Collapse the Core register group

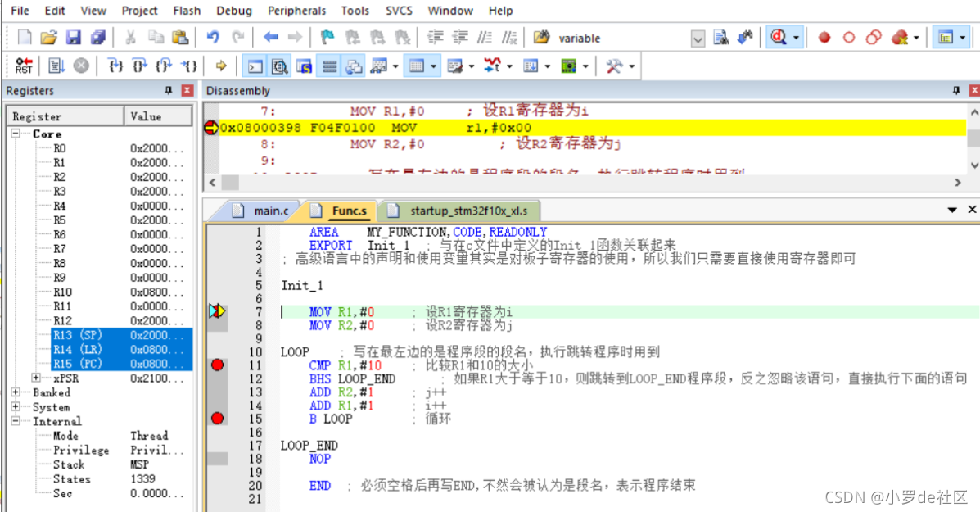pos(16,134)
